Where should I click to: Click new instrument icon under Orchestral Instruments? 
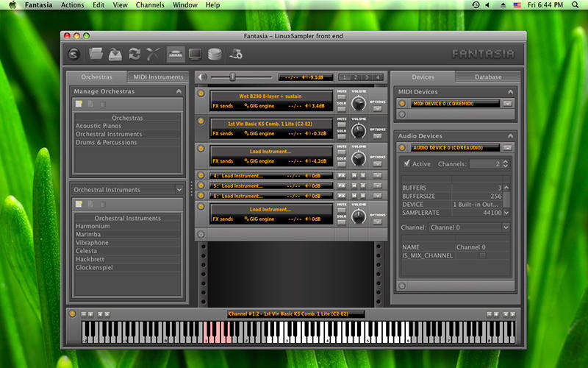click(x=79, y=204)
